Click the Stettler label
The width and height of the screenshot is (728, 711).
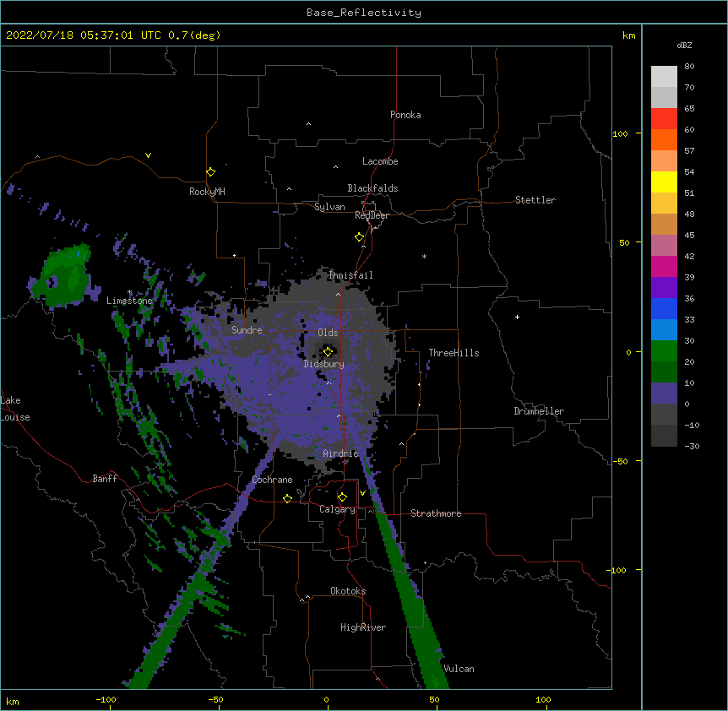point(535,200)
